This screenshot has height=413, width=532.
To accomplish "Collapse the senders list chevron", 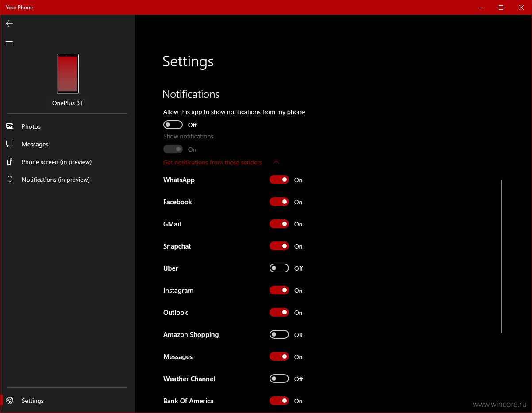I will 276,162.
